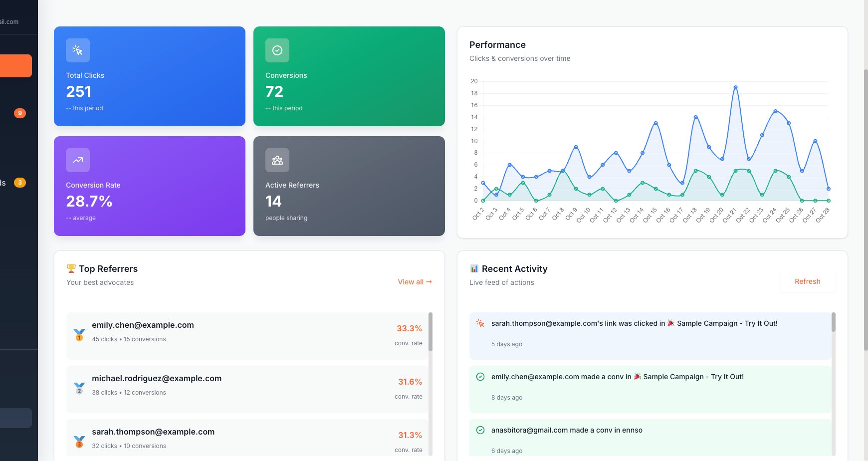Screen dimensions: 868x461
Task: Click the click icon on sarah.thompson's activity entry
Action: (x=480, y=323)
